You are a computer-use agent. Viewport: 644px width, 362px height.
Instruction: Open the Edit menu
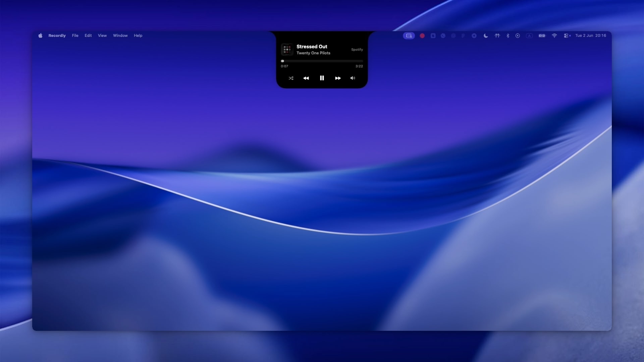pyautogui.click(x=88, y=36)
